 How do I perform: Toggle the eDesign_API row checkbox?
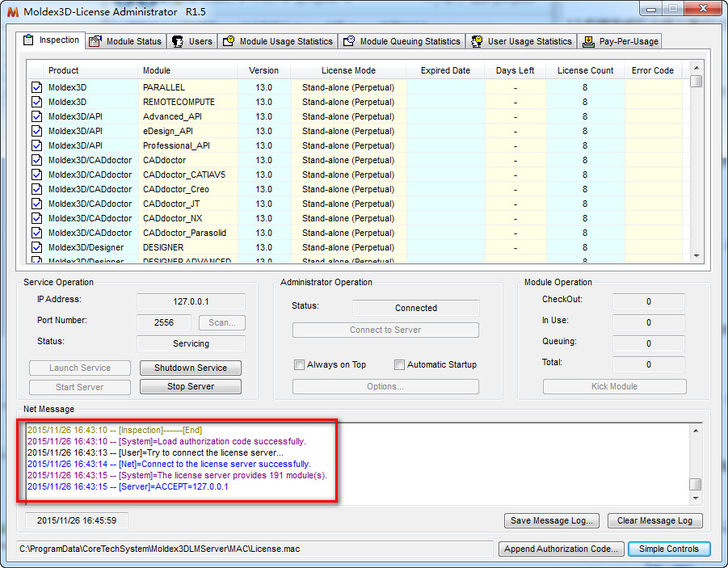(x=36, y=131)
